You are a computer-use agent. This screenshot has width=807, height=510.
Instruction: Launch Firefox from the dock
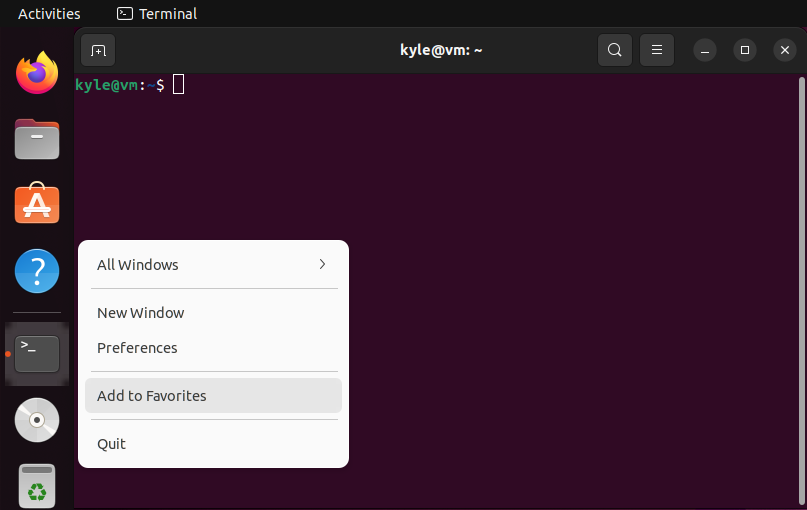tap(37, 73)
